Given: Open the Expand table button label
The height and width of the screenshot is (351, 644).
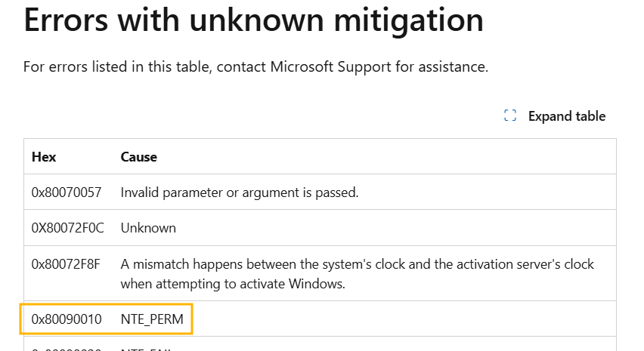Looking at the screenshot, I should (567, 116).
